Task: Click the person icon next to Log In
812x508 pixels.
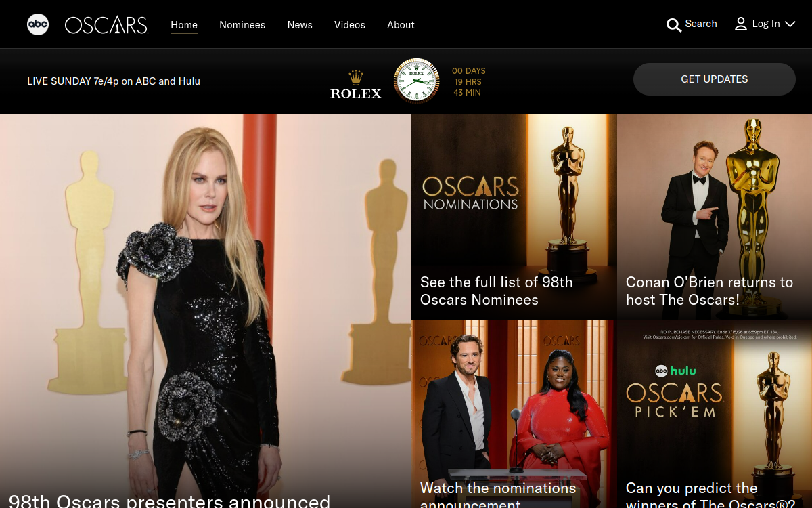Action: tap(740, 24)
